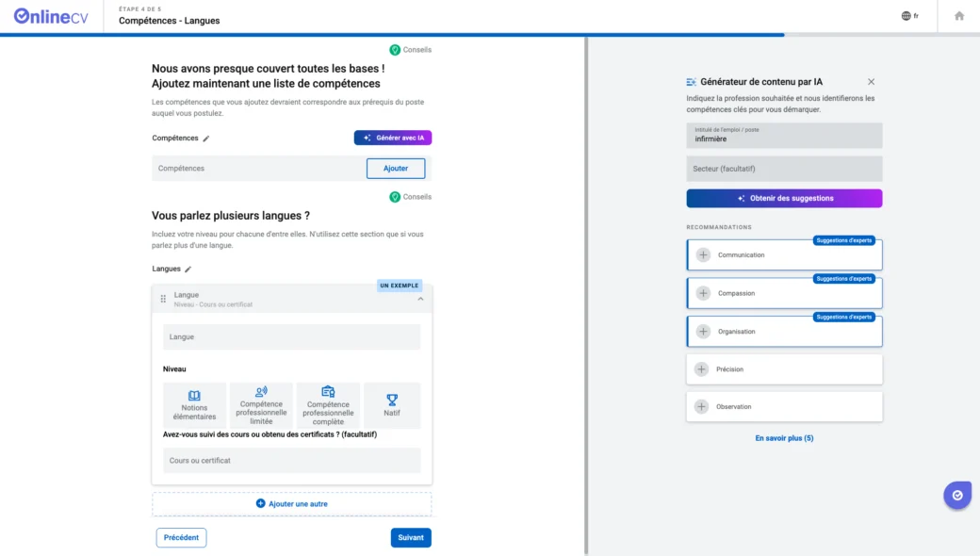
Task: Add the Compassion suggestion with plus icon
Action: (x=703, y=293)
